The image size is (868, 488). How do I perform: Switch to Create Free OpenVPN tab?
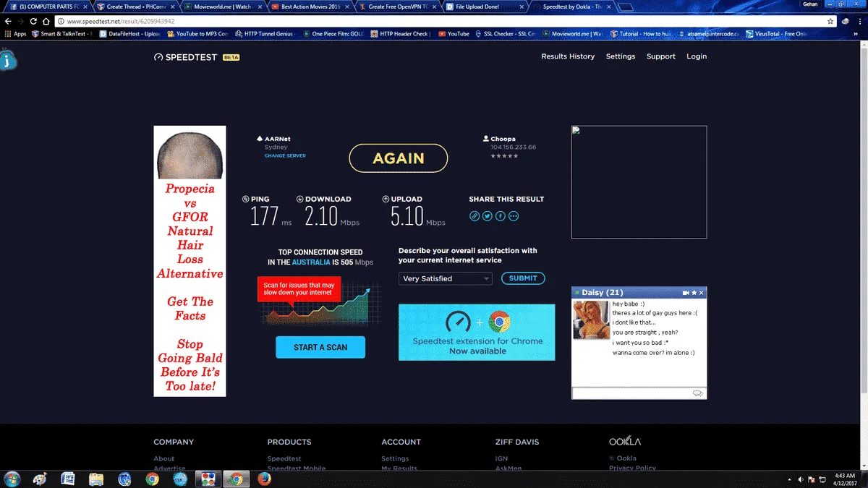click(x=397, y=7)
